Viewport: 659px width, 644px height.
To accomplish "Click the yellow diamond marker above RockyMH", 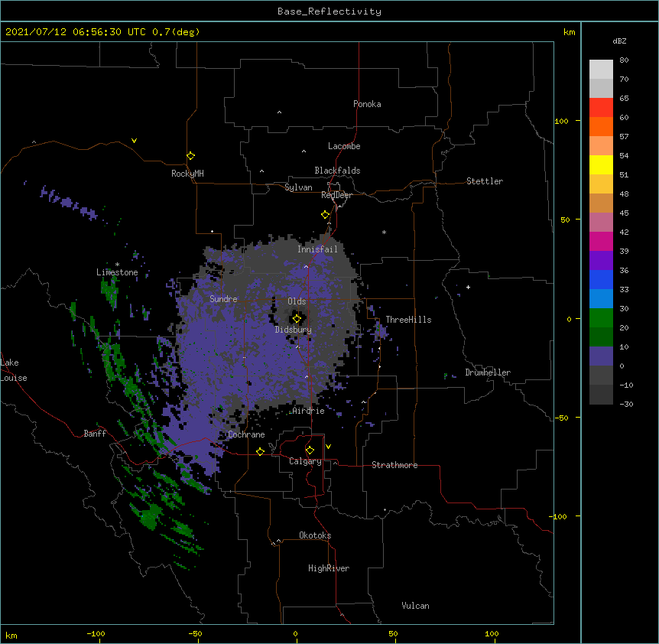I will 191,156.
